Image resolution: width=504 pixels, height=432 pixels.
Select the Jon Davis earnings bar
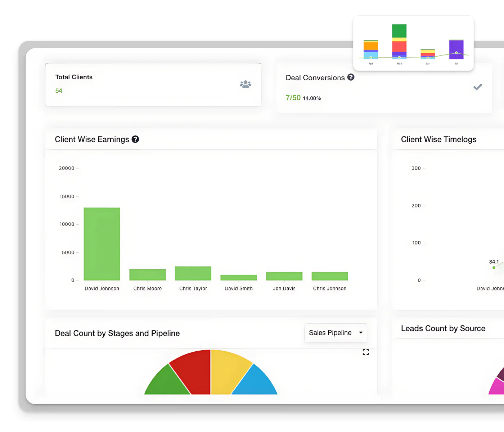284,276
